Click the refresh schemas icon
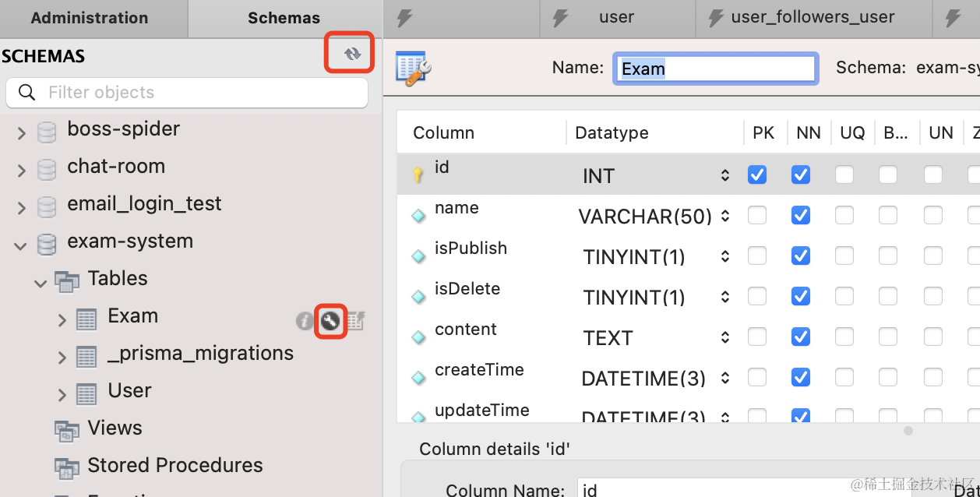 (x=352, y=54)
